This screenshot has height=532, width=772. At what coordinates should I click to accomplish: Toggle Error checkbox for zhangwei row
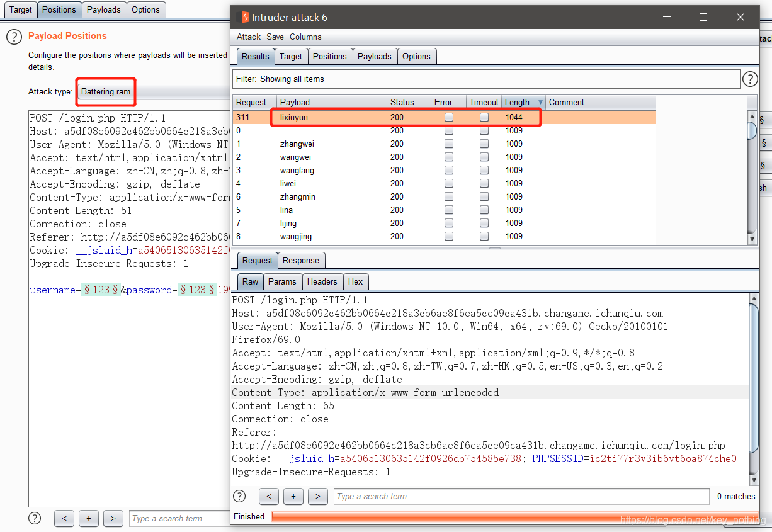pos(449,144)
